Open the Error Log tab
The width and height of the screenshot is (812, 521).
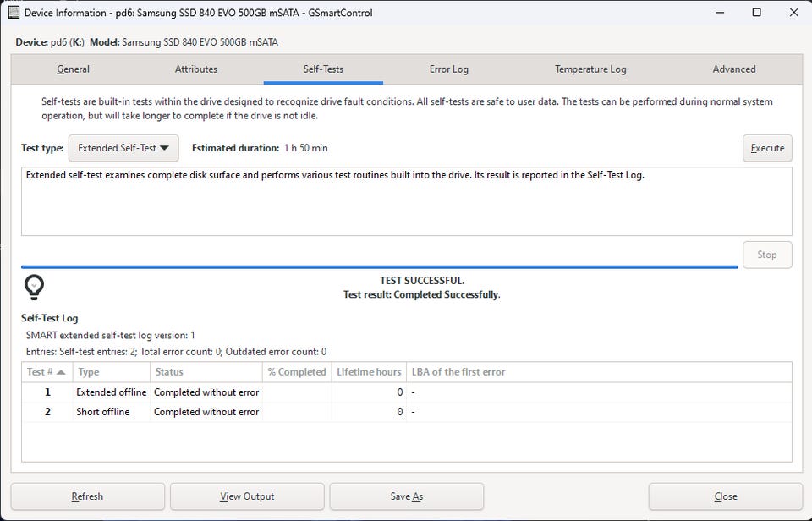pos(448,69)
